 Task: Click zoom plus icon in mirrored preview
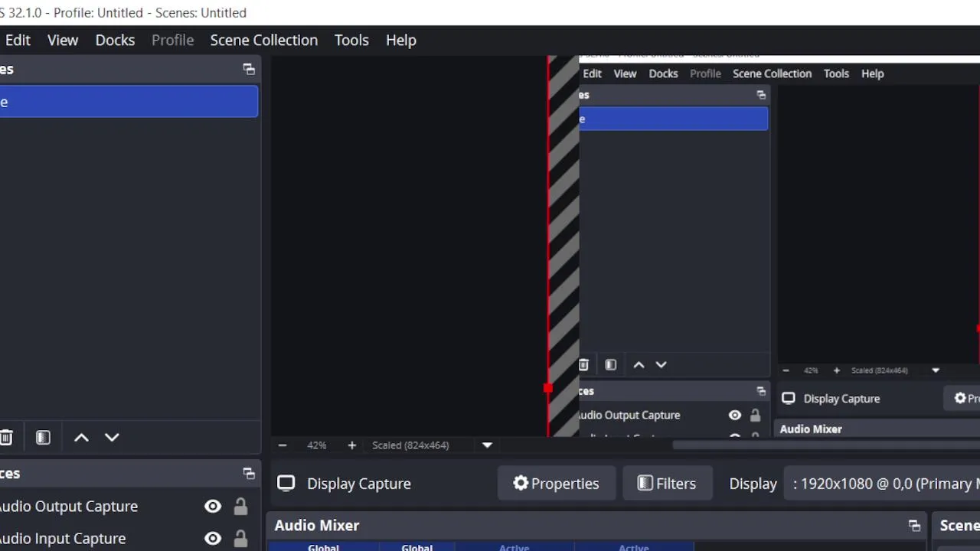click(x=836, y=370)
